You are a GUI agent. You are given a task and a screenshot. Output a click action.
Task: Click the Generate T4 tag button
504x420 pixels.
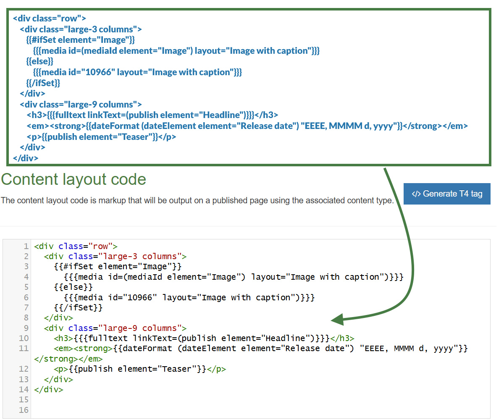pos(447,194)
